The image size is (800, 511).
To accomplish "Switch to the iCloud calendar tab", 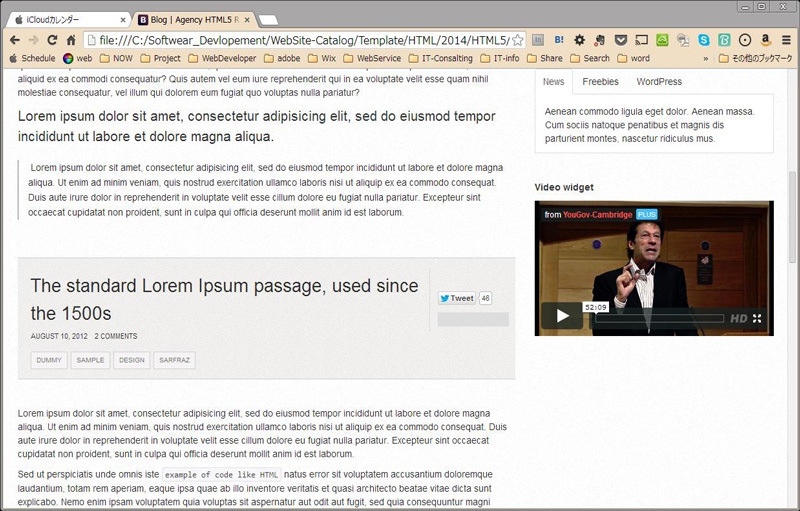I will tap(67, 20).
